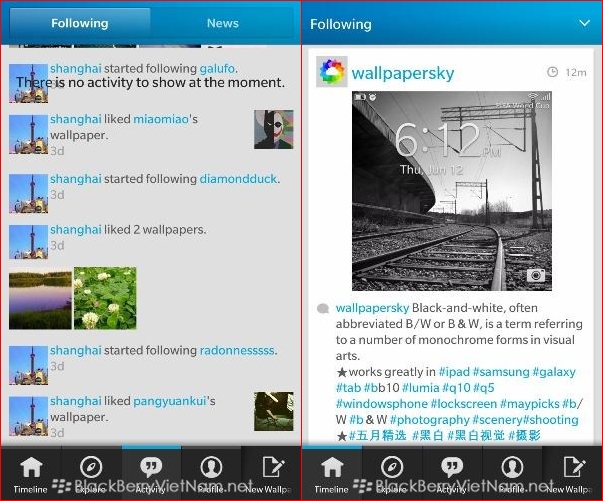Open the black-and-white railway wallpaper image
The height and width of the screenshot is (501, 603).
(x=451, y=190)
